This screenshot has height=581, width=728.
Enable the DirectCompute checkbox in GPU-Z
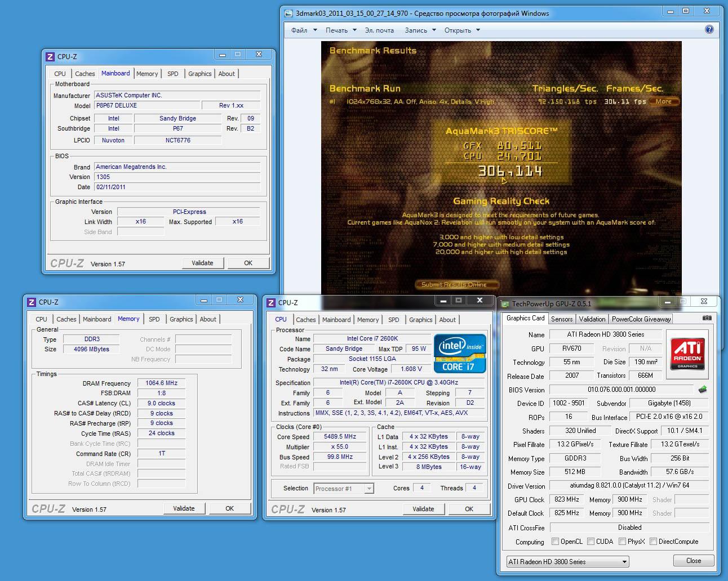tap(653, 542)
